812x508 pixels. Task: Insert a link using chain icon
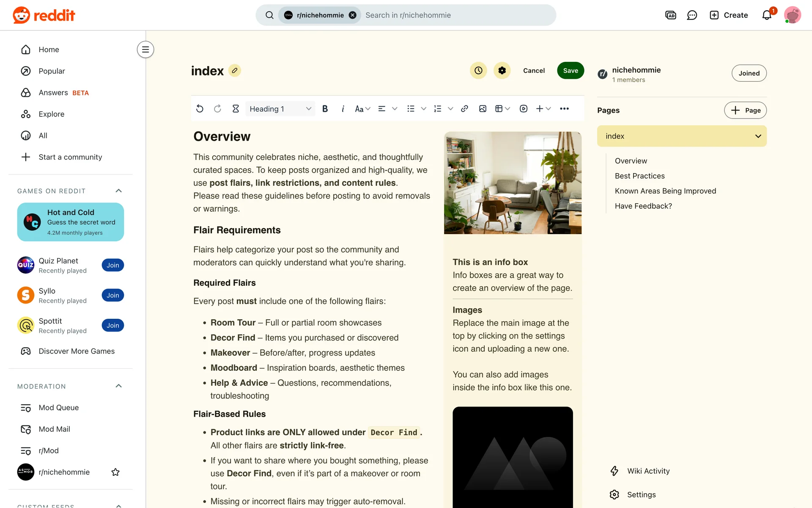click(x=464, y=109)
